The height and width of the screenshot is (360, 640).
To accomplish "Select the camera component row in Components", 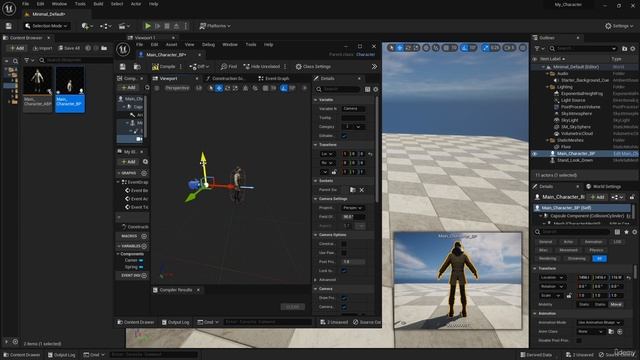I will pyautogui.click(x=131, y=139).
